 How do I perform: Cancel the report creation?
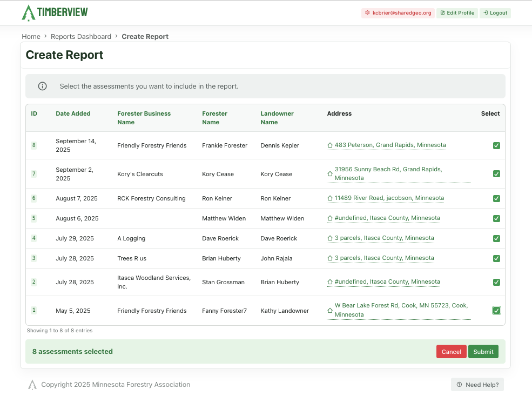tap(451, 351)
